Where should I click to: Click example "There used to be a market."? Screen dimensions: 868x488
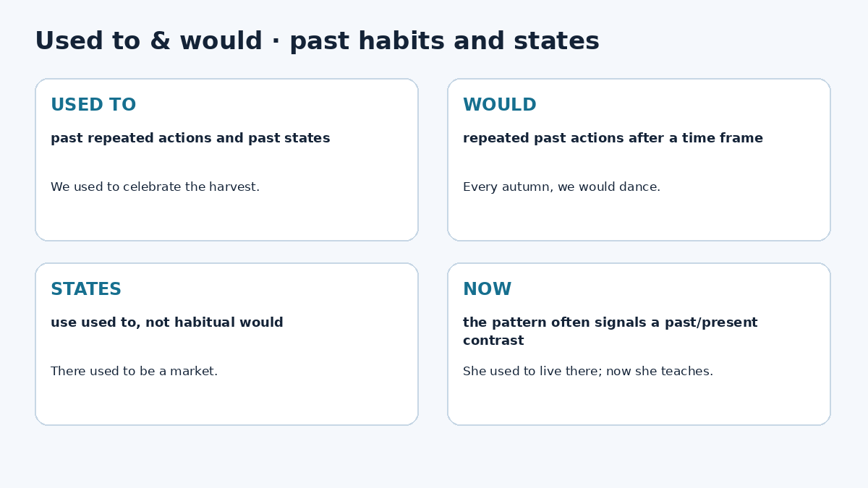pos(134,372)
